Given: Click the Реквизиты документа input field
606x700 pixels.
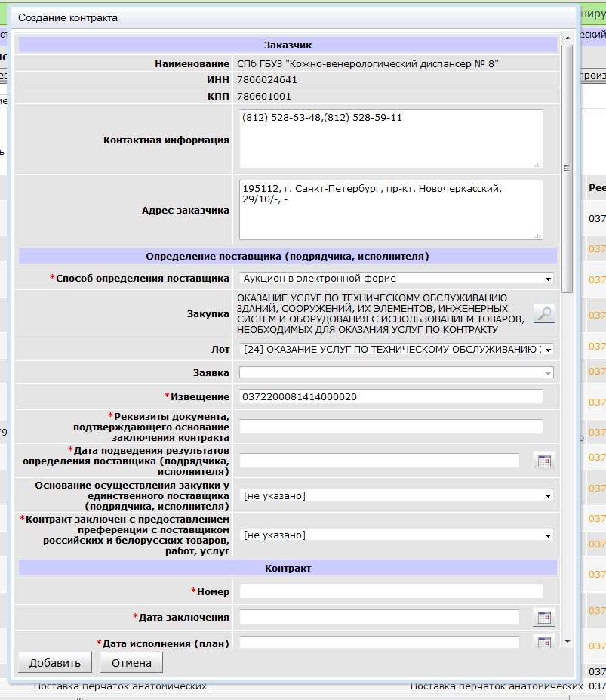Looking at the screenshot, I should (x=391, y=427).
